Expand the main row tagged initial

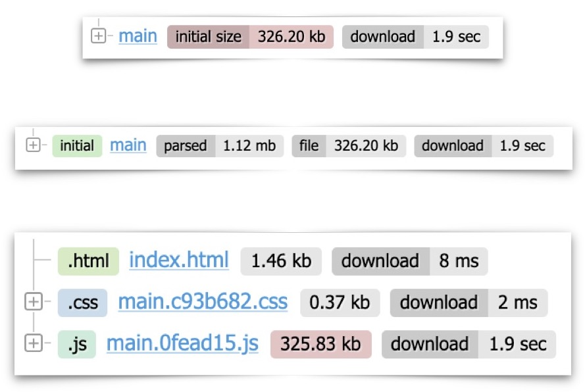33,145
